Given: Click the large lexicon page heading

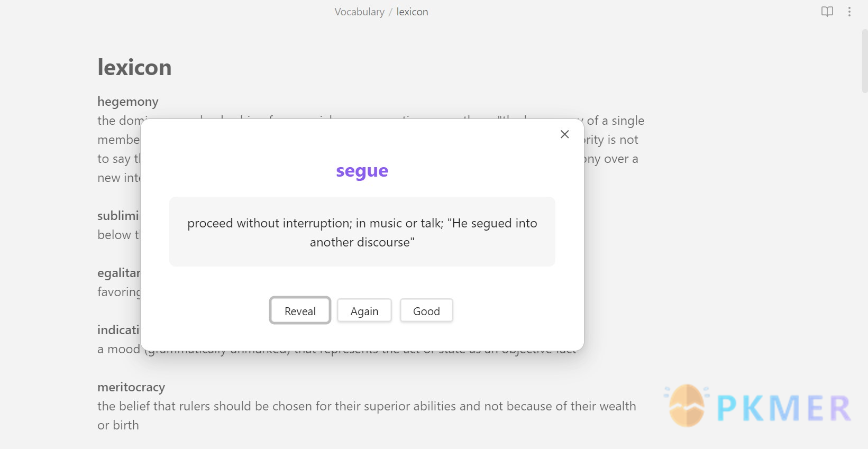Looking at the screenshot, I should (x=134, y=68).
